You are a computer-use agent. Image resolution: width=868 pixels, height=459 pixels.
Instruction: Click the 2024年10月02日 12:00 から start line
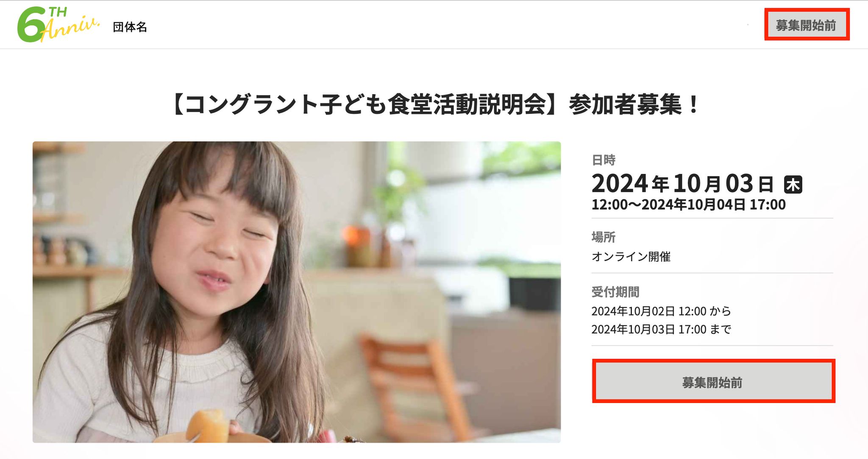point(661,311)
